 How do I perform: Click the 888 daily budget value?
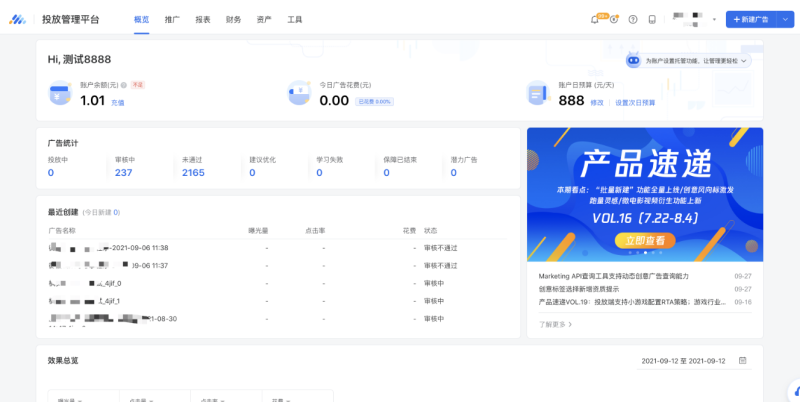[x=571, y=100]
